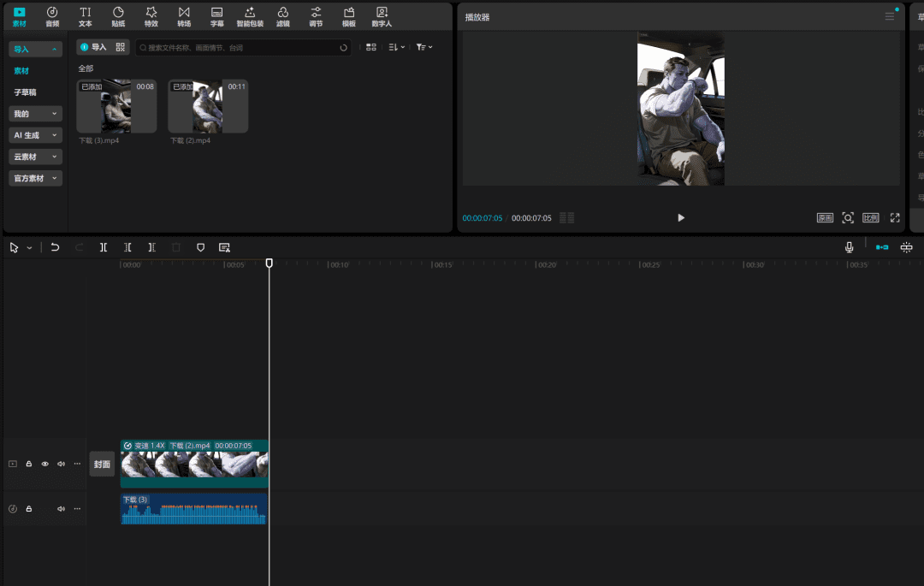Split the clip at the playhead
This screenshot has height=586, width=924.
pyautogui.click(x=104, y=247)
